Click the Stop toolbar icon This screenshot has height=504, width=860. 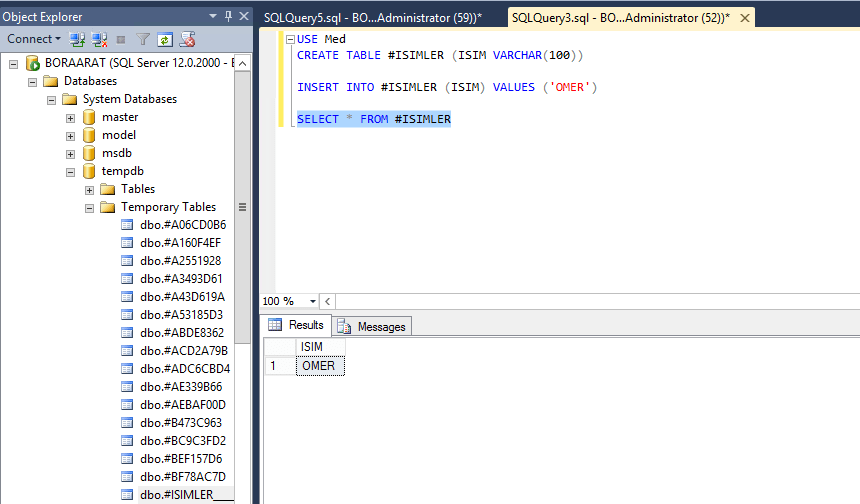121,39
